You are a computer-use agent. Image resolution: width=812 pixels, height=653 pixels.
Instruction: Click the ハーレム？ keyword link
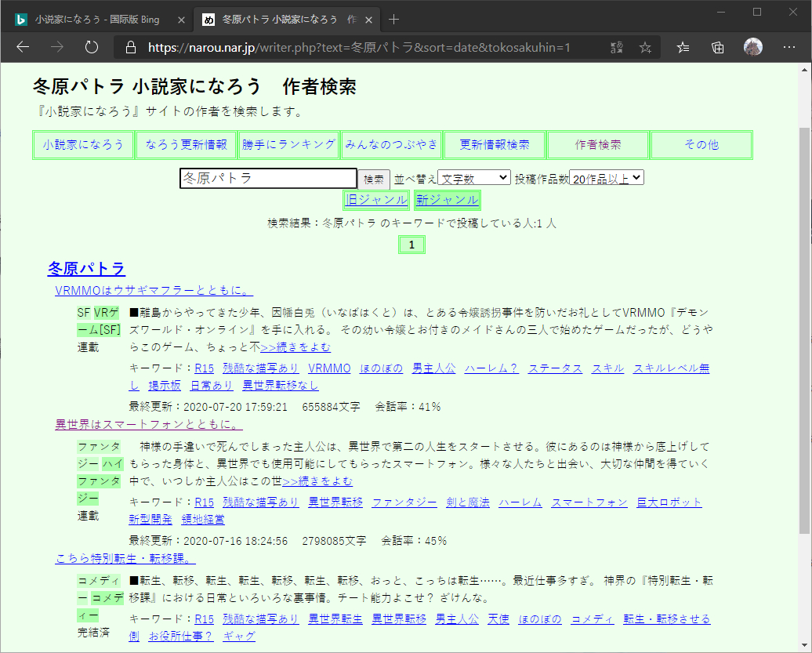(492, 368)
